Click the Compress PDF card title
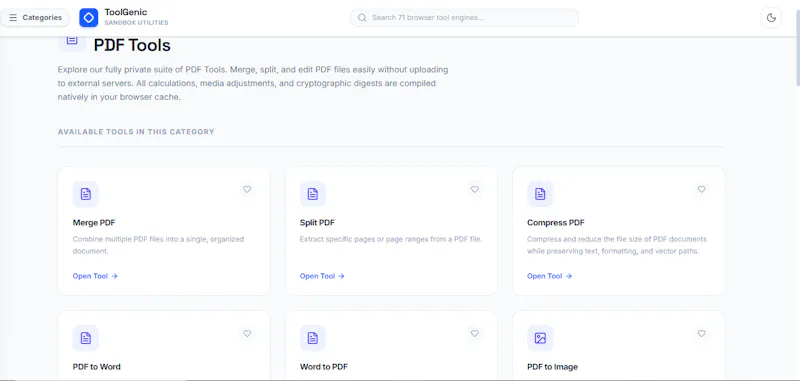This screenshot has height=381, width=800. [556, 222]
